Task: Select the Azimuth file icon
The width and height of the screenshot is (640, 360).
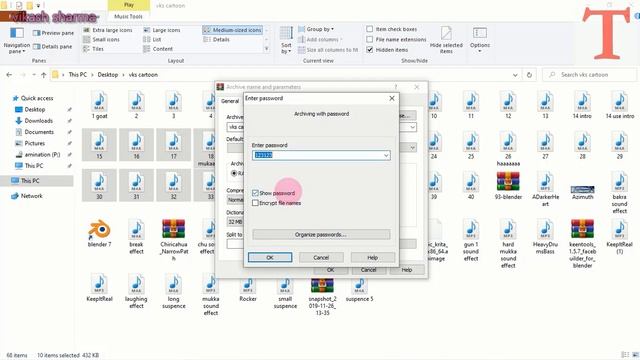Action: tap(582, 190)
